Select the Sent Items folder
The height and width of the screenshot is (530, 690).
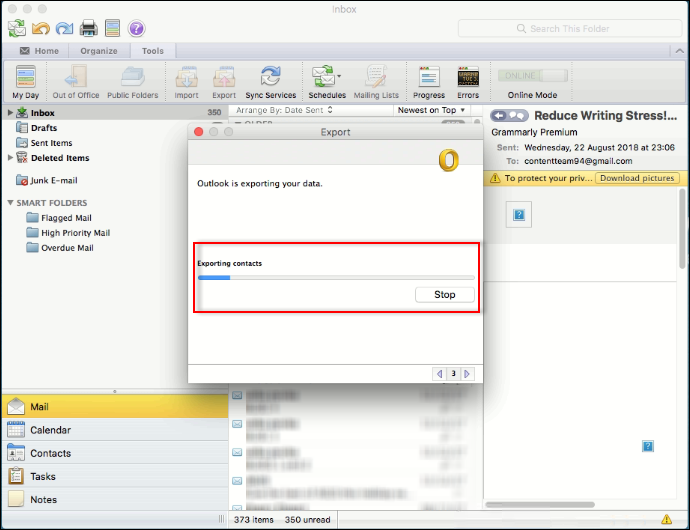coord(51,143)
